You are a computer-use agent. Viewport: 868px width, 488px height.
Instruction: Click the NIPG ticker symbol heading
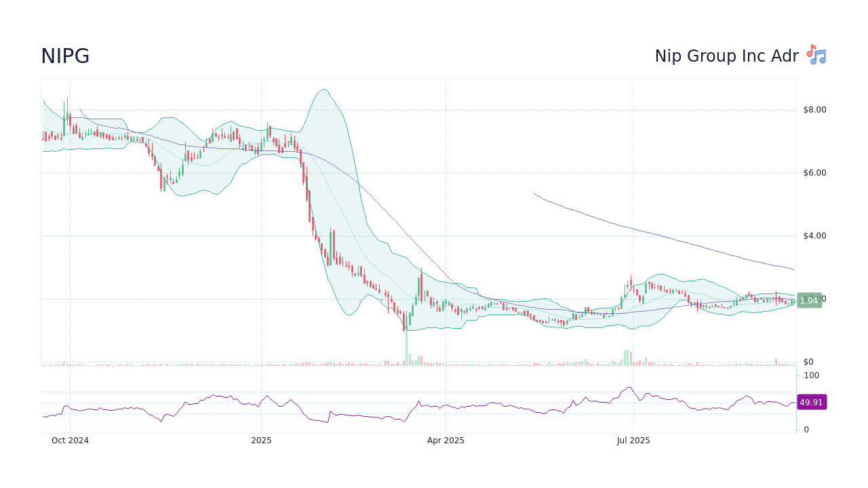(65, 56)
